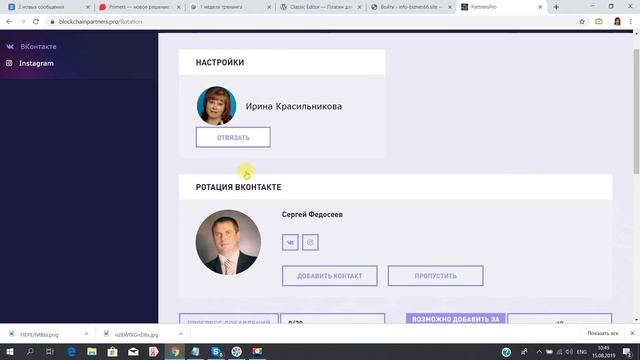Open the clock and date flyout

click(x=603, y=352)
